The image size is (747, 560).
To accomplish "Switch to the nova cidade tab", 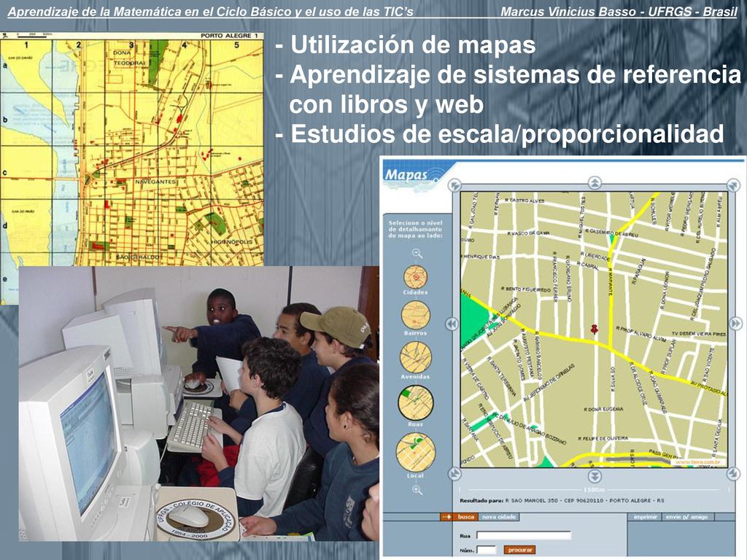I will point(498,517).
